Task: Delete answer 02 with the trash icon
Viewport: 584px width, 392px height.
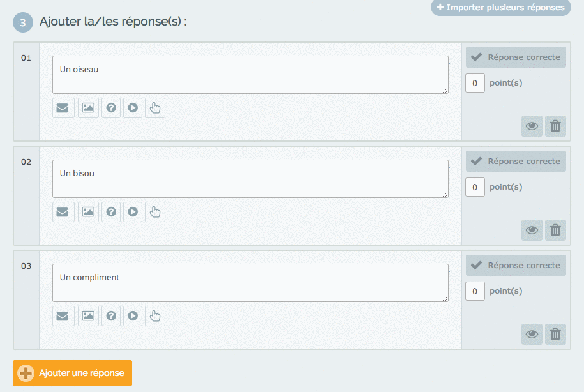Action: tap(555, 230)
